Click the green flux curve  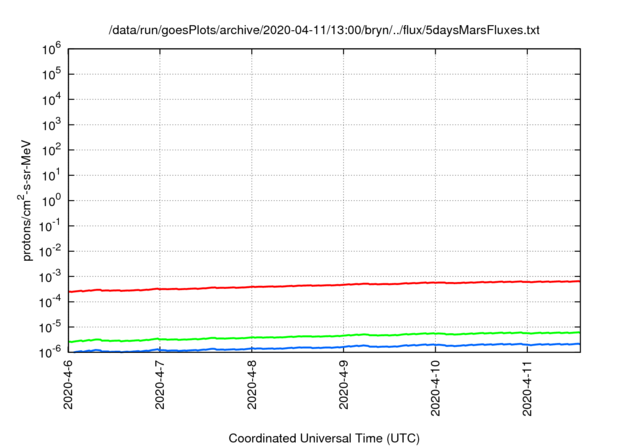pyautogui.click(x=324, y=336)
